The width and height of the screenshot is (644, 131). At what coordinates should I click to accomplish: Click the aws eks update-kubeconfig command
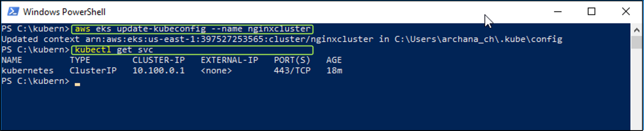tap(192, 29)
